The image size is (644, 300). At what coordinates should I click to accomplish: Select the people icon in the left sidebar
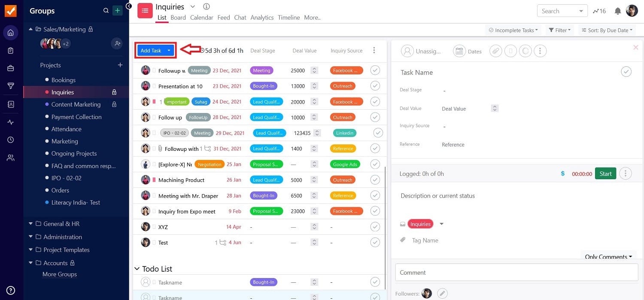(11, 157)
